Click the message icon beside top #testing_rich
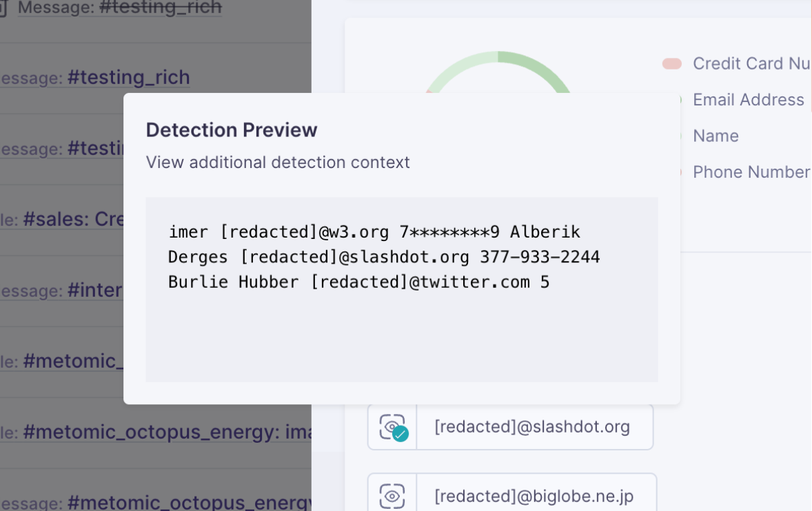Screen dimensions: 812x511 tap(4, 9)
